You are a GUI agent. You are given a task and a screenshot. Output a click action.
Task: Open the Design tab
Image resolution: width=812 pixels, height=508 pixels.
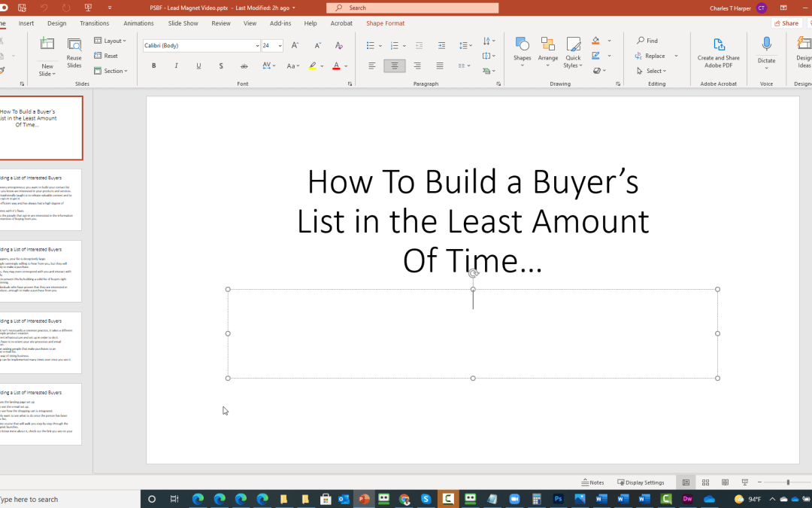click(57, 23)
